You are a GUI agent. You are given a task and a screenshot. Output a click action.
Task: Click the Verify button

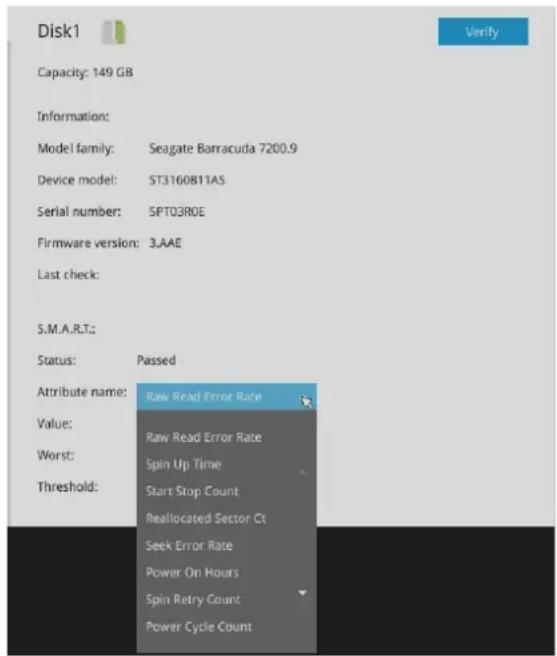coord(483,31)
